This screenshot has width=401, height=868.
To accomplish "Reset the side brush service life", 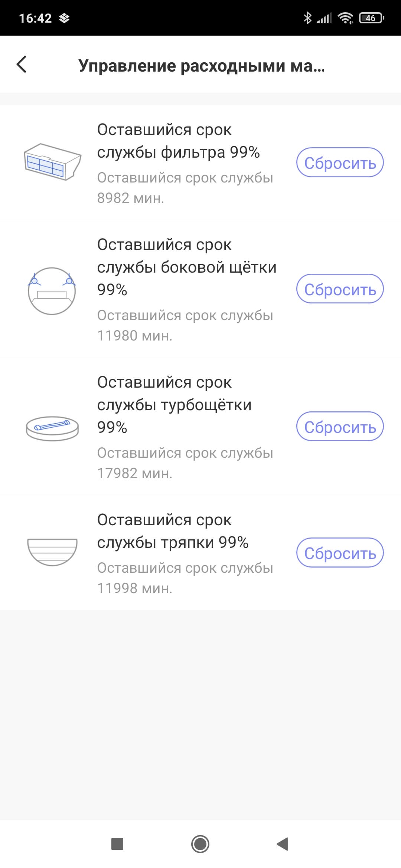I will [x=340, y=289].
